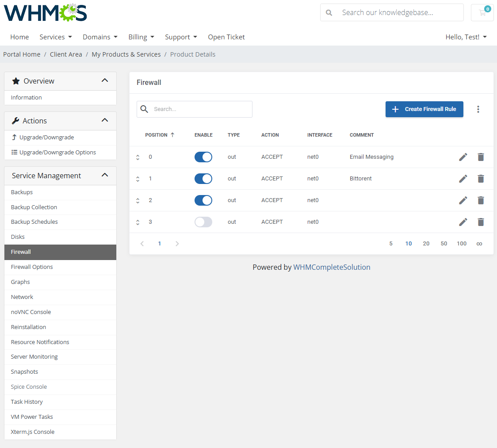Image resolution: width=497 pixels, height=448 pixels.
Task: Go to next page arrow
Action: tap(177, 244)
